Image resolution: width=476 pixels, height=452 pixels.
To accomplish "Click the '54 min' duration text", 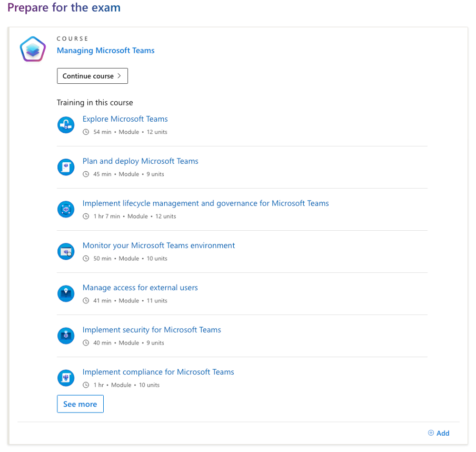I will point(102,132).
